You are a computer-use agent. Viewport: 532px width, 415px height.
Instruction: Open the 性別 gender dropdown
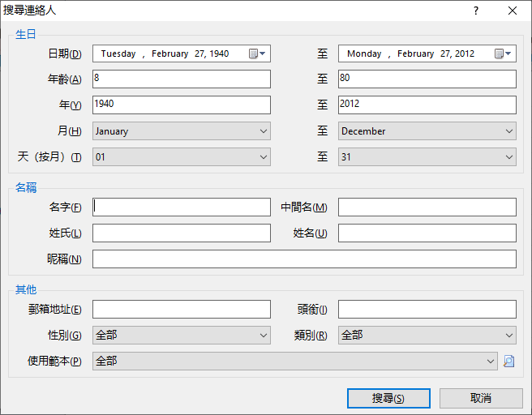(x=182, y=336)
